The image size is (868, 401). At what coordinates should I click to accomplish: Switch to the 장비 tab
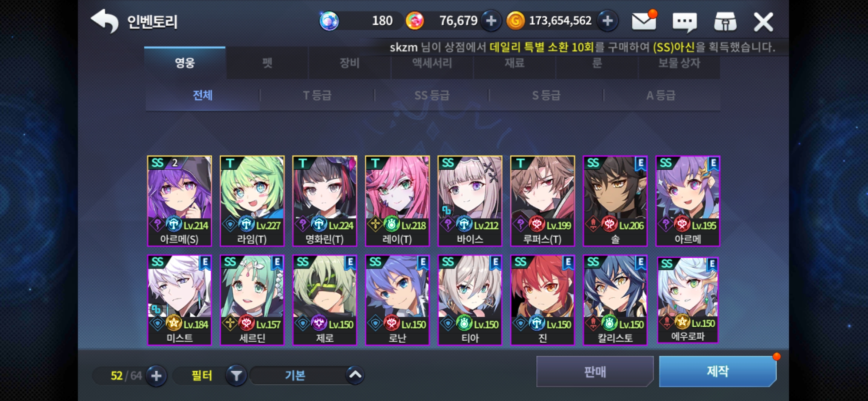349,63
